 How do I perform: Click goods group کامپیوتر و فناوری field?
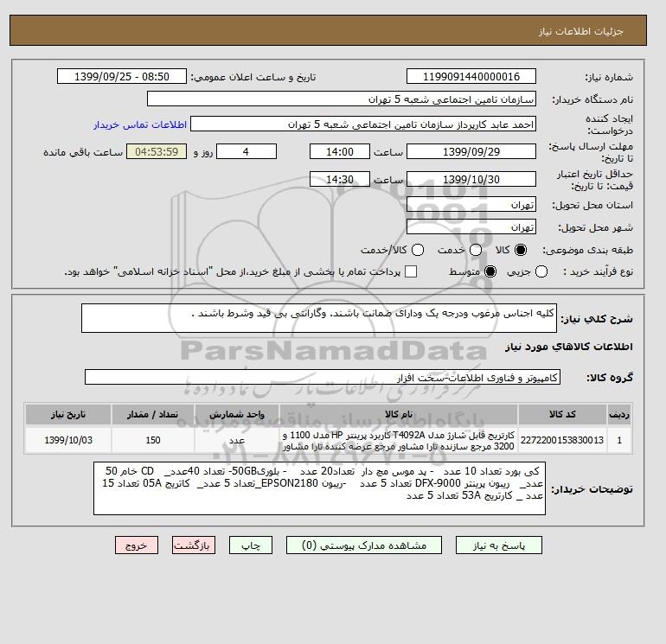[323, 377]
